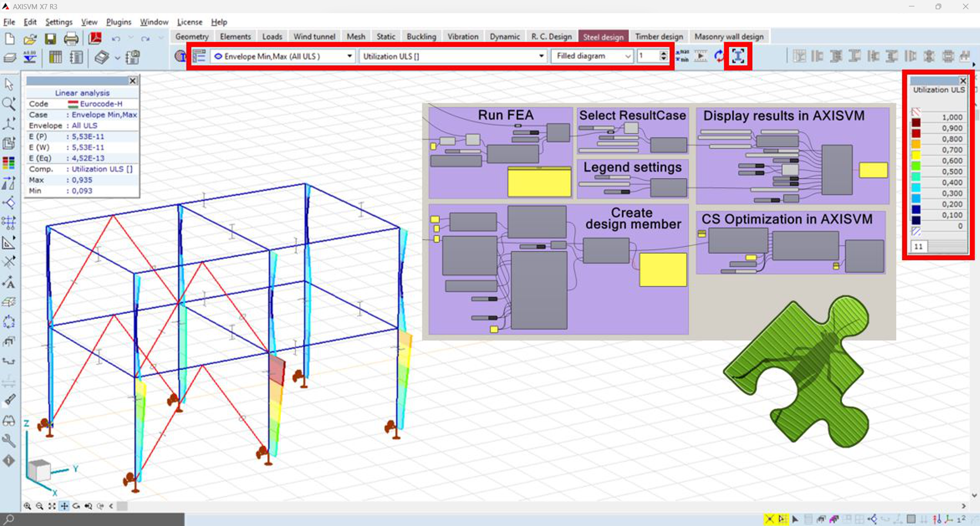
Task: Toggle the first yellow highlighted status bar icon
Action: (769, 520)
